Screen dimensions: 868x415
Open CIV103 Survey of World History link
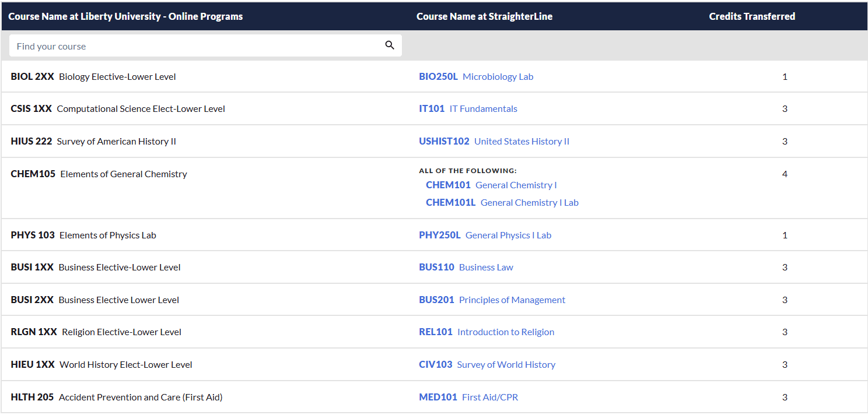[487, 364]
